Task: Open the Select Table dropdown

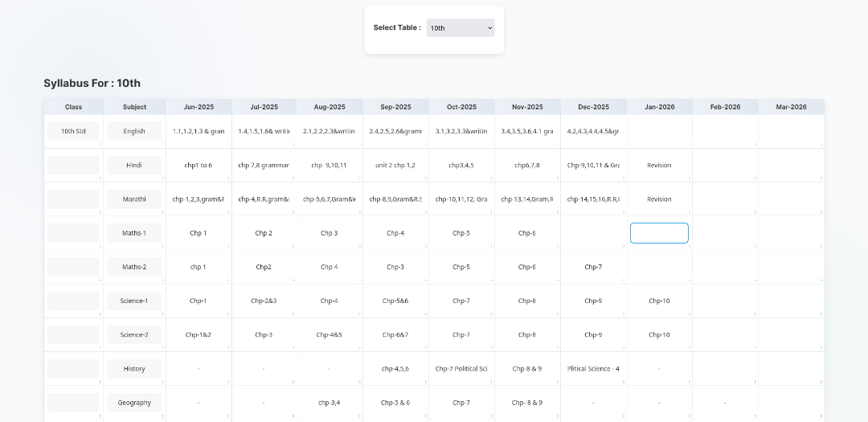Action: point(460,28)
